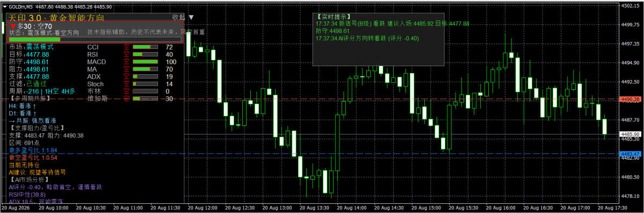
Task: Click the red 做空盈亏比 1:0.54 line
Action: click(x=33, y=158)
